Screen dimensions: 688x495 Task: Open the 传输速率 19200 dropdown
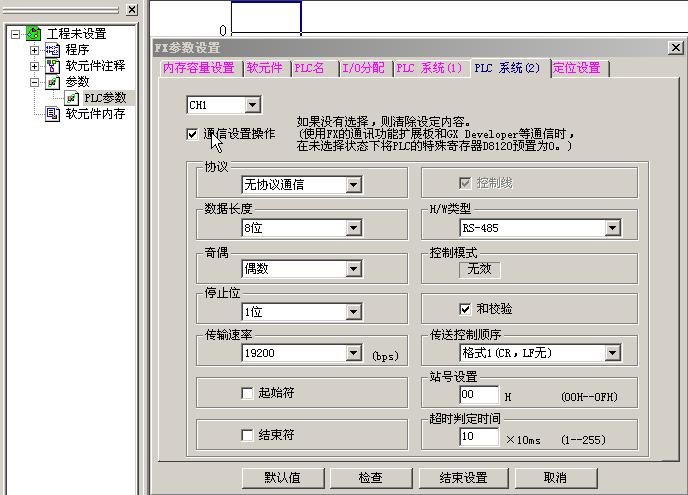(x=353, y=353)
